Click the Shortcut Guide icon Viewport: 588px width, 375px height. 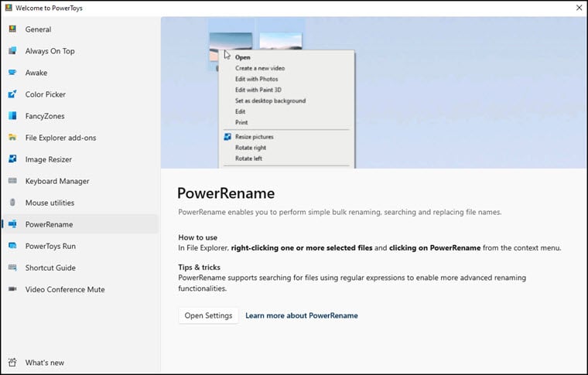12,268
